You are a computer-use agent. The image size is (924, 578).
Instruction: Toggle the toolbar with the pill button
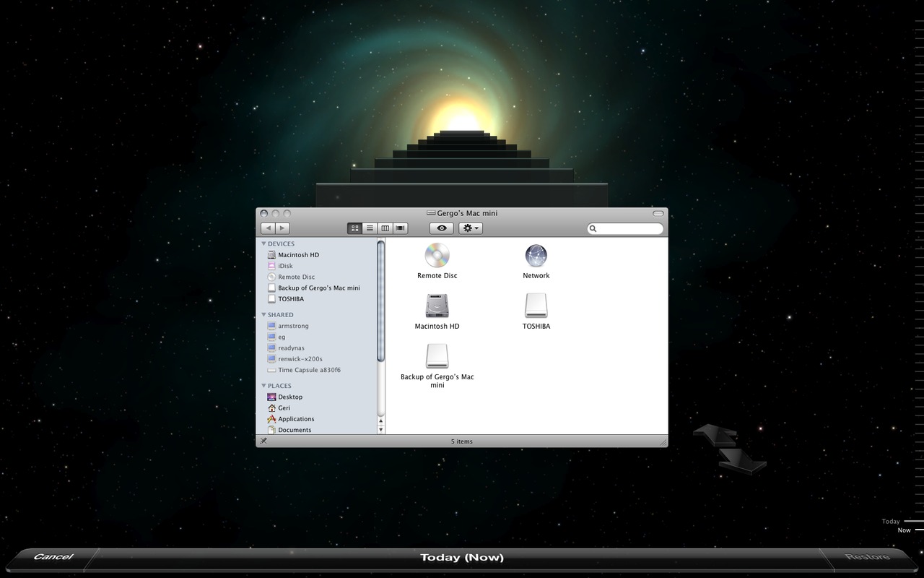coord(658,213)
